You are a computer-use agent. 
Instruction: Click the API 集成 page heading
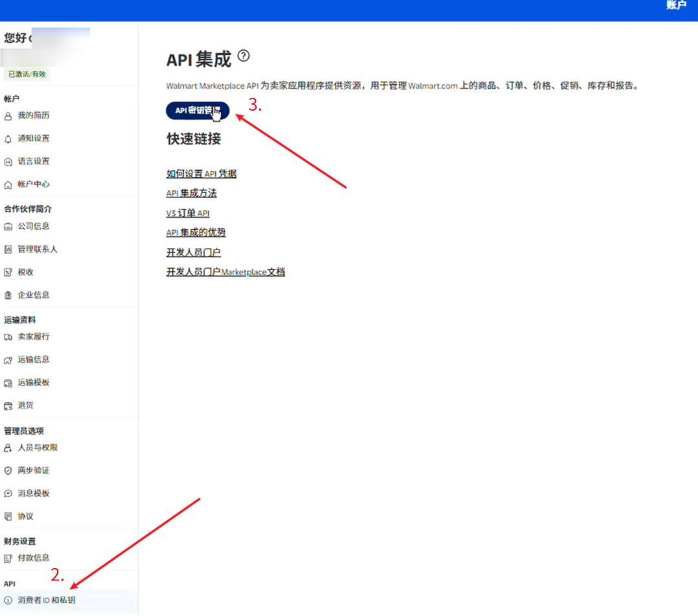(199, 59)
